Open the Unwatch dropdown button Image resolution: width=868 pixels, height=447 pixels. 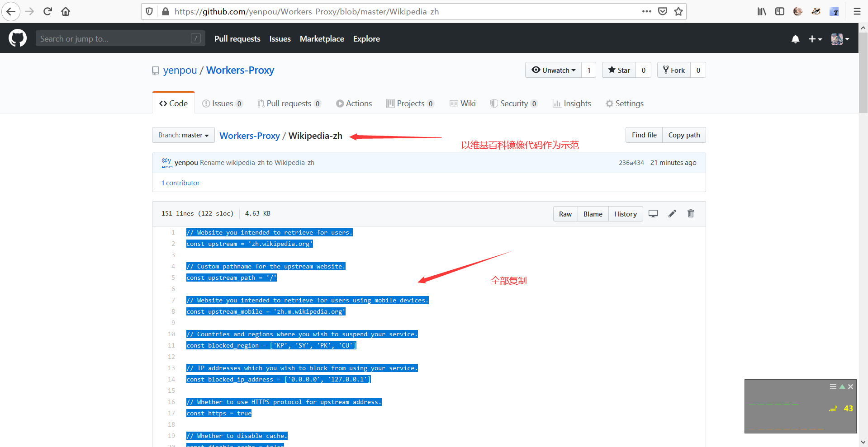pos(553,70)
